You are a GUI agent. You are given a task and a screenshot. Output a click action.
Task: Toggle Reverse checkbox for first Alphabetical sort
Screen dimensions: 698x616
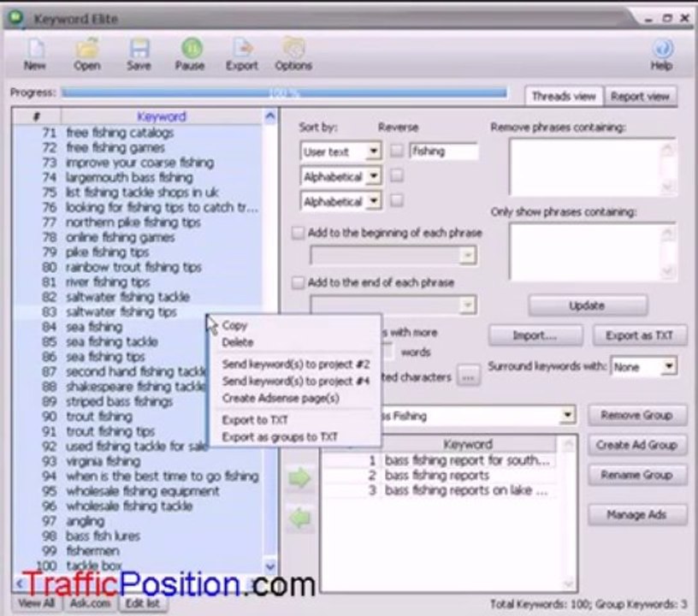397,175
